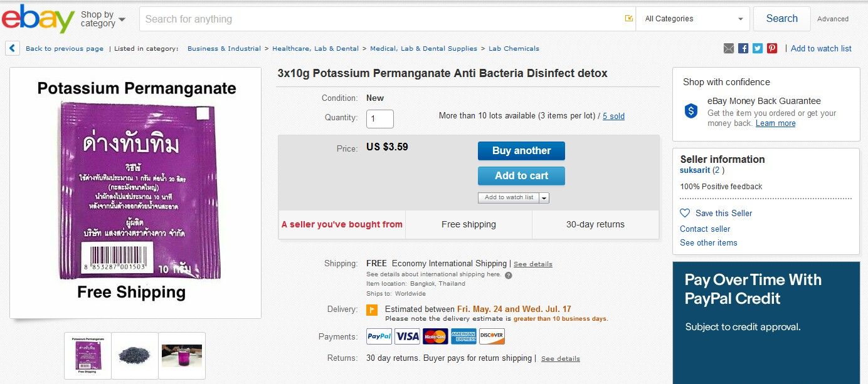Screen dimensions: 868x384
Task: Click the Add to cart button
Action: (521, 176)
